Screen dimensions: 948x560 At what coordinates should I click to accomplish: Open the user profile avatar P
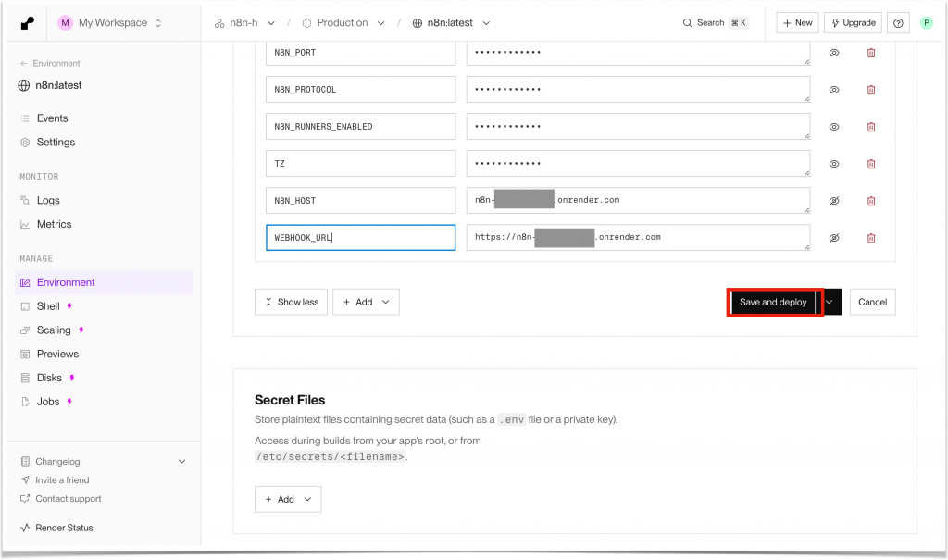tap(926, 23)
